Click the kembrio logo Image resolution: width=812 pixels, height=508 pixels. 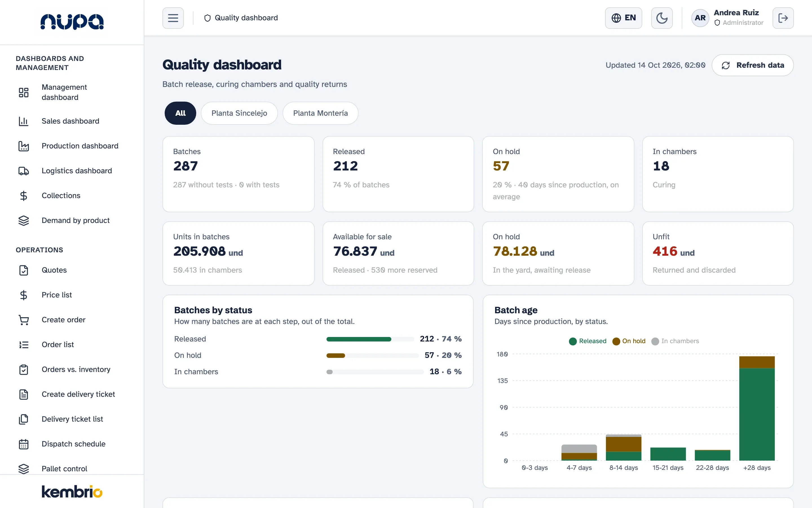pos(72,492)
